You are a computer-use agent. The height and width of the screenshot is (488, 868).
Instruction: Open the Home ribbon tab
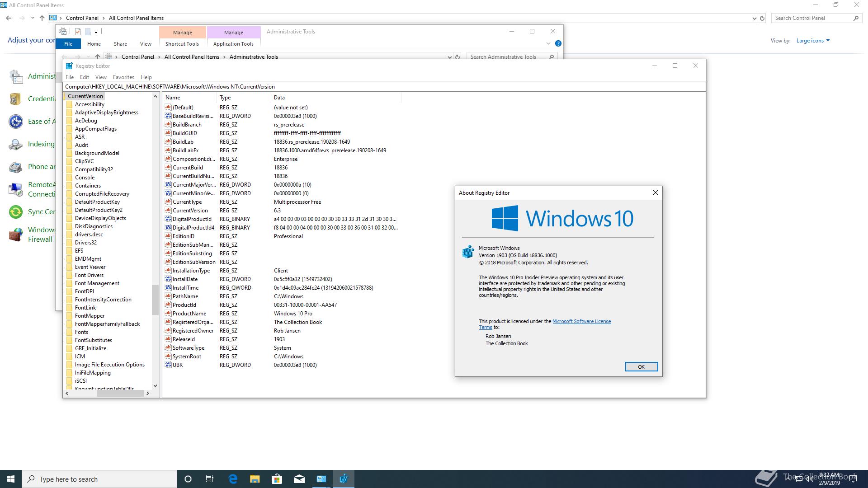coord(94,44)
